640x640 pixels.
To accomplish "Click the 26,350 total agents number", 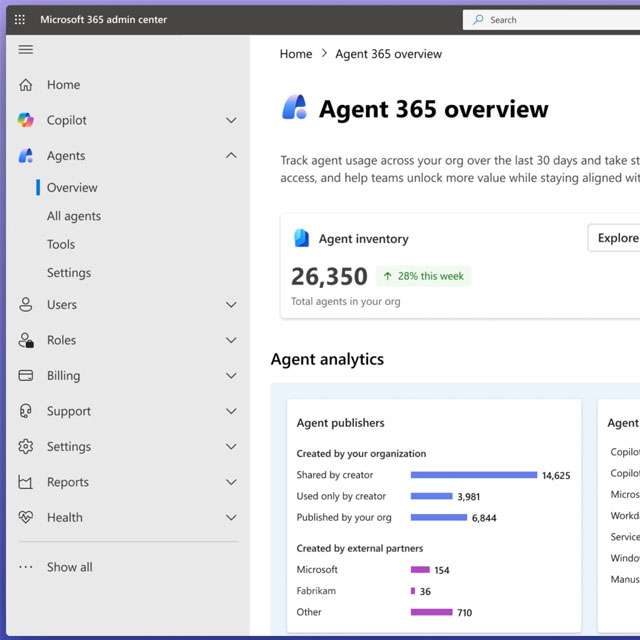I will pyautogui.click(x=329, y=276).
